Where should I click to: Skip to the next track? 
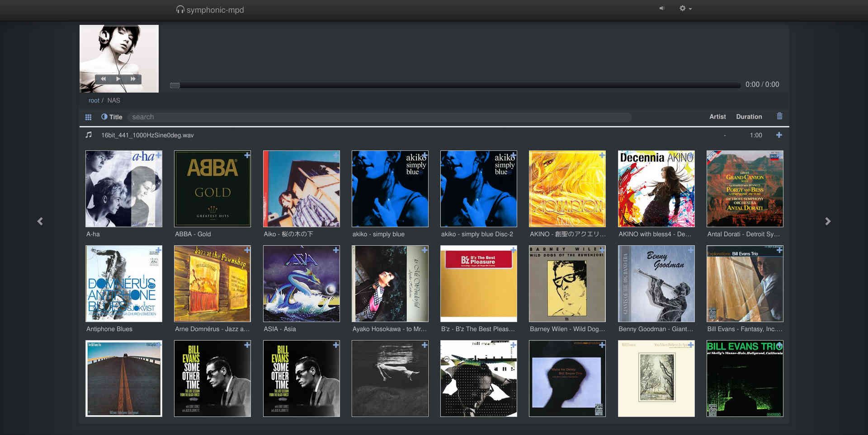(x=133, y=79)
